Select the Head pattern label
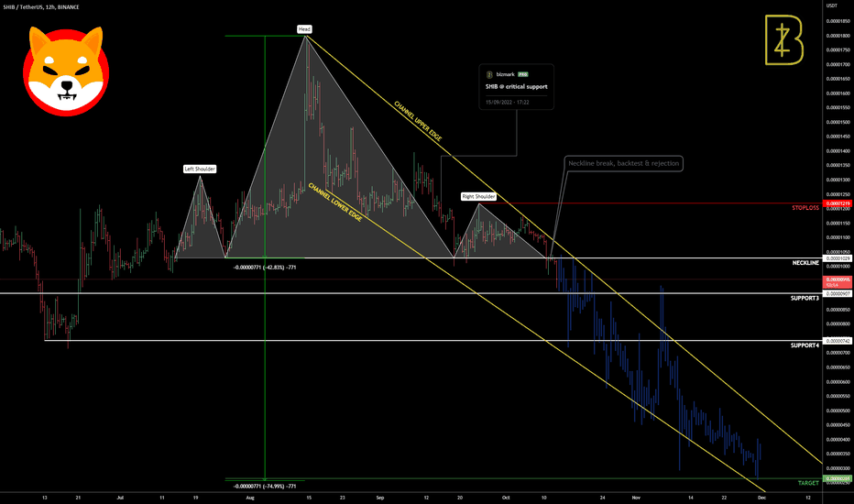This screenshot has width=854, height=504. pyautogui.click(x=304, y=29)
